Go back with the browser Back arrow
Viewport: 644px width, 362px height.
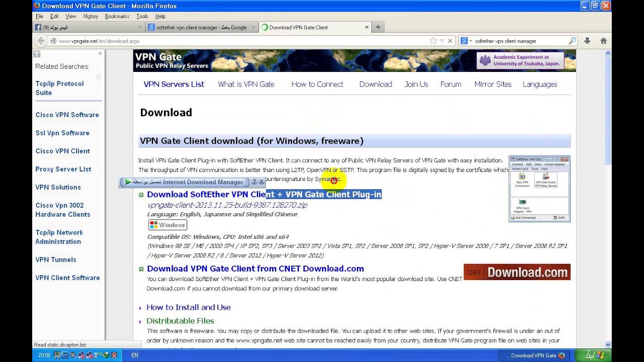coord(41,41)
